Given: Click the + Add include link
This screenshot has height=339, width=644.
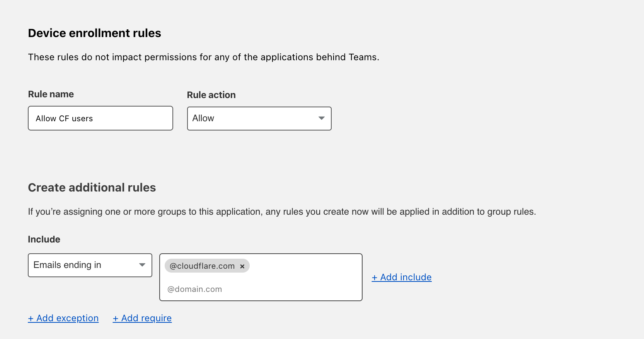Looking at the screenshot, I should [x=402, y=277].
